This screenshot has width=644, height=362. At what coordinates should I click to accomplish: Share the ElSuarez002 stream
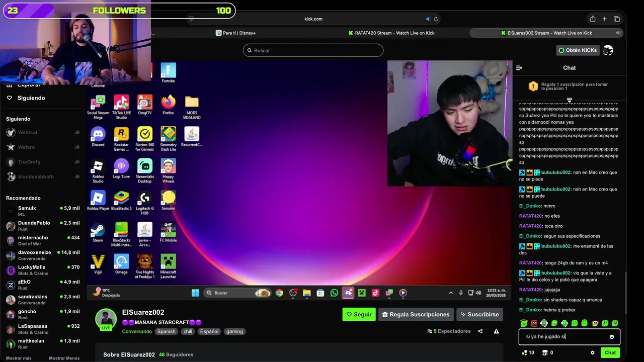click(480, 331)
